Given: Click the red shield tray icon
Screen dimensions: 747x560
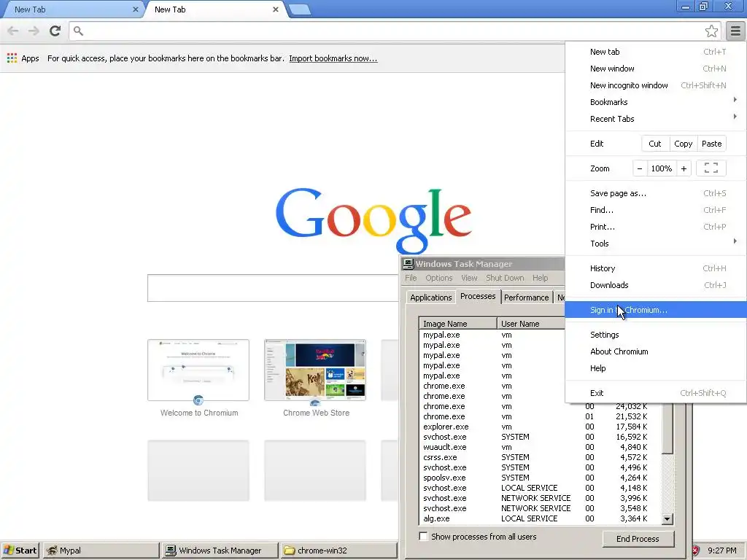Looking at the screenshot, I should 695,551.
